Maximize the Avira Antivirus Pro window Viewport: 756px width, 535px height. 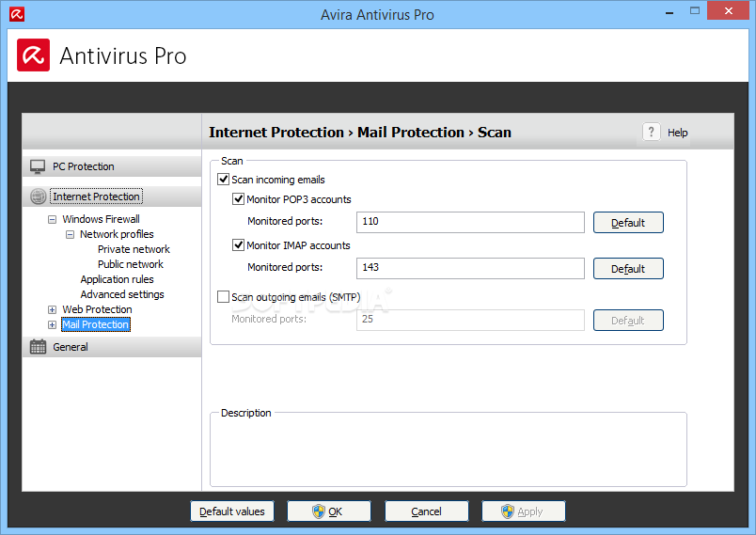pos(694,10)
